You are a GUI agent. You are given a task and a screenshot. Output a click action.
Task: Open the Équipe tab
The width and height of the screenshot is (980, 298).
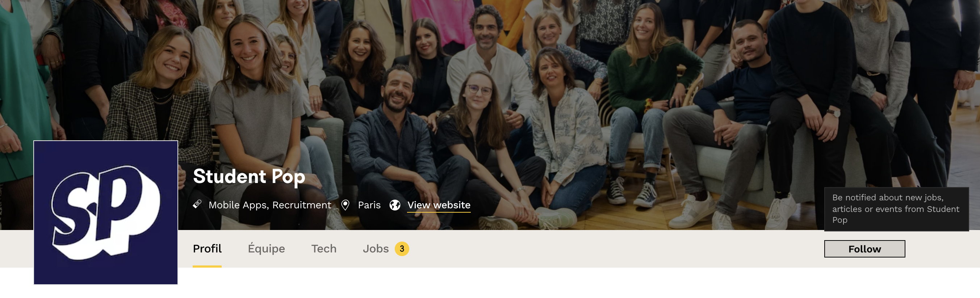pyautogui.click(x=266, y=248)
